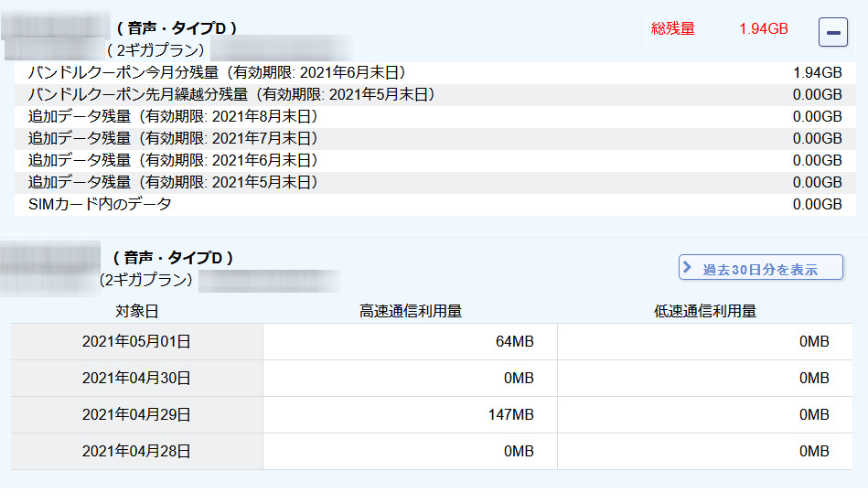Click 追加データ残量 row expiring 2021年5月末日

coord(172,182)
